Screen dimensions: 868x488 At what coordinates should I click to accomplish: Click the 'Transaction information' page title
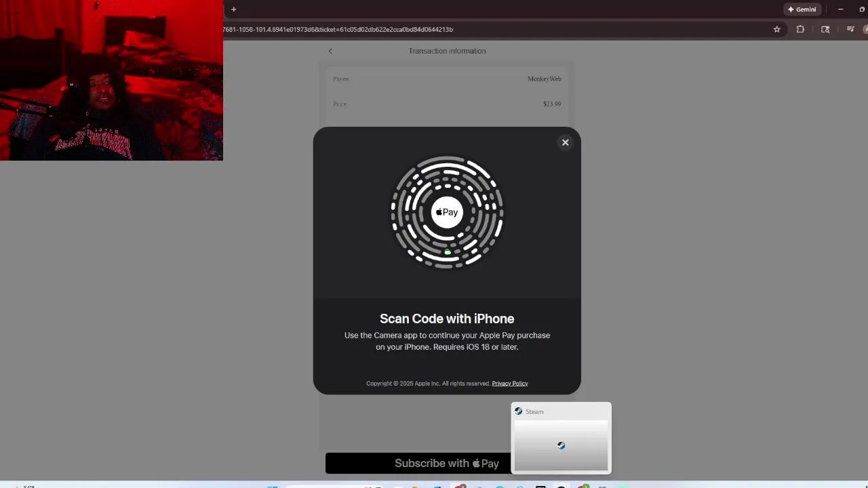[447, 51]
